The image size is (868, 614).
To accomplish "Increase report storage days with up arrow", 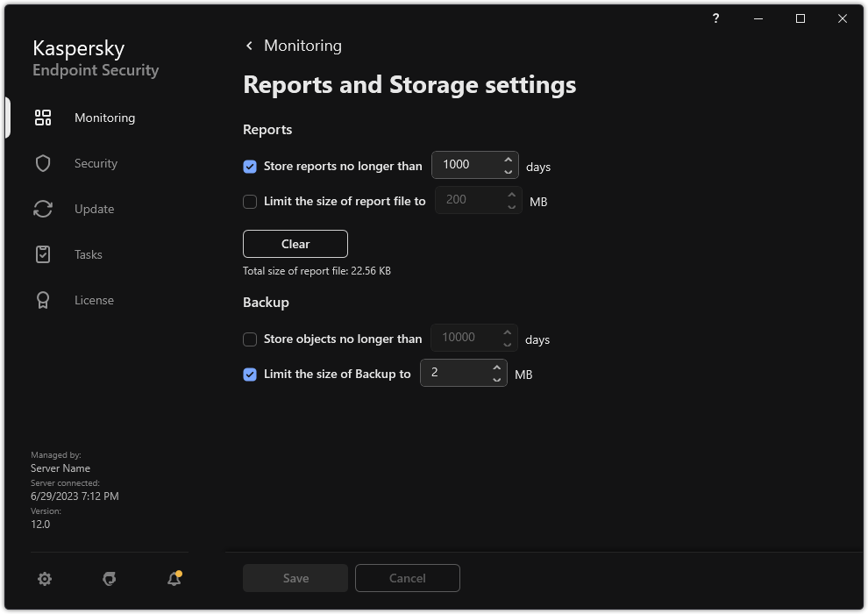I will click(508, 159).
